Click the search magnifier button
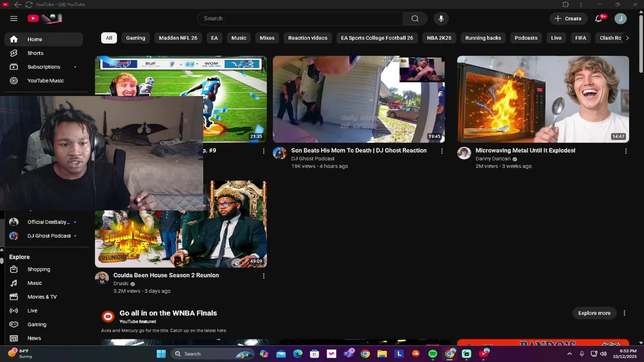 415,19
